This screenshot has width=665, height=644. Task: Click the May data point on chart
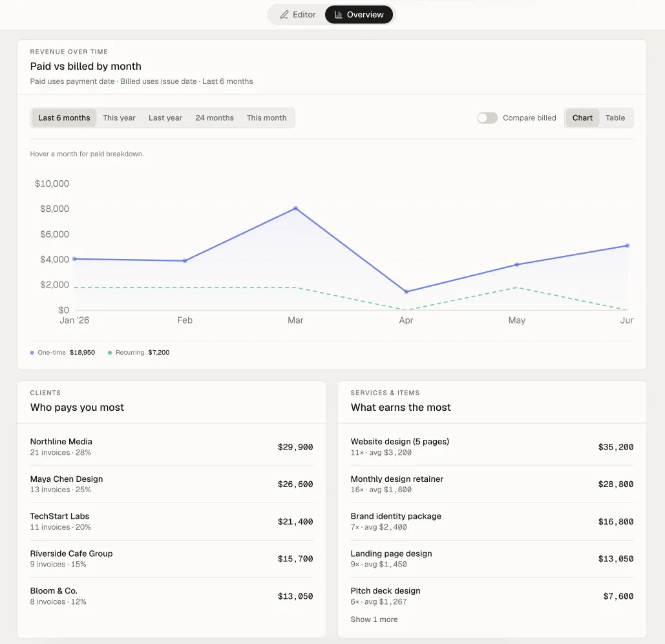(x=516, y=265)
